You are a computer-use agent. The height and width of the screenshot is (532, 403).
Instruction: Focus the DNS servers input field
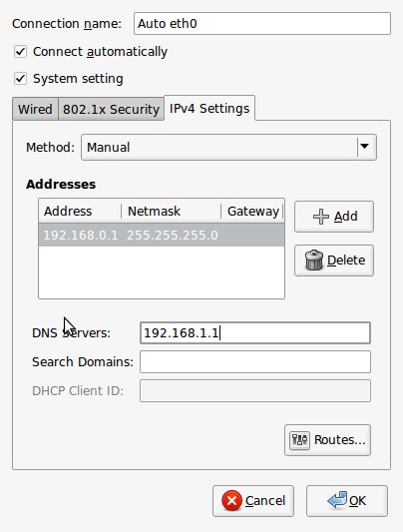click(x=255, y=332)
